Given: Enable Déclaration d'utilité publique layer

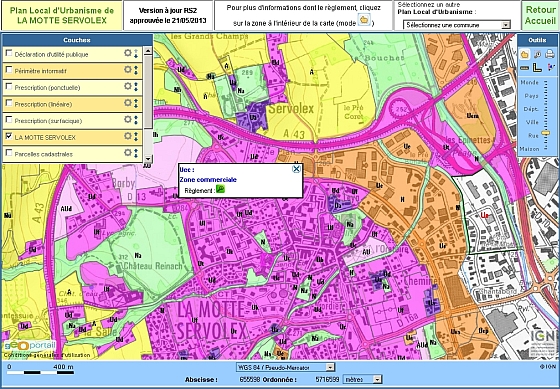Looking at the screenshot, I should coord(9,53).
